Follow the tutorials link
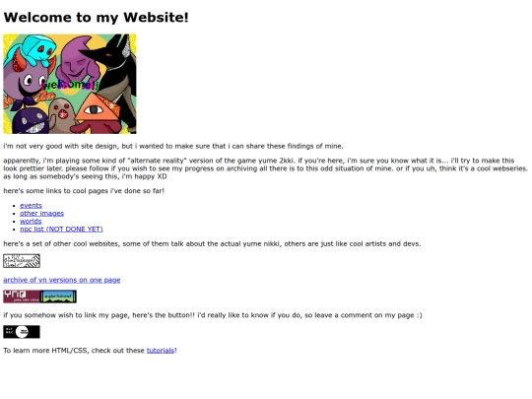The image size is (532, 399). (161, 350)
